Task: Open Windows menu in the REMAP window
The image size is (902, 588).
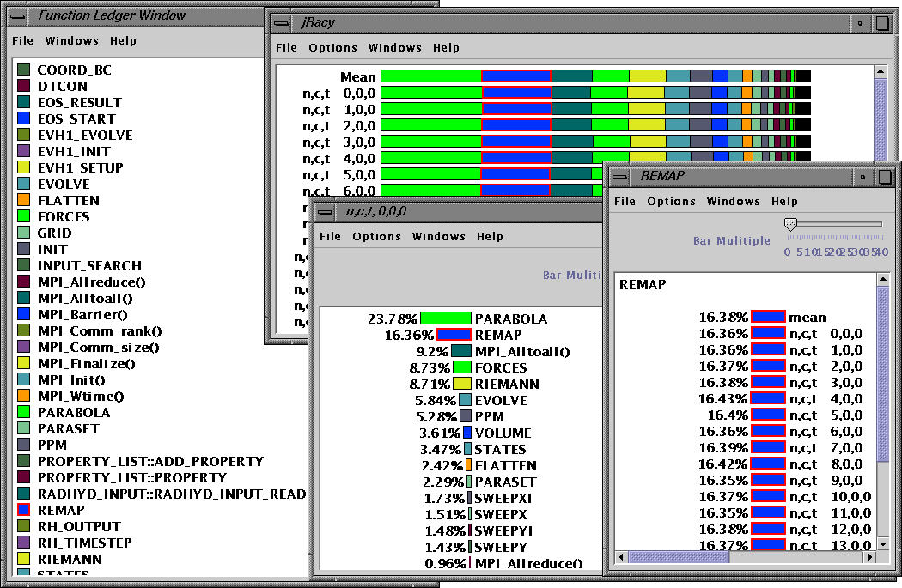Action: click(x=734, y=201)
